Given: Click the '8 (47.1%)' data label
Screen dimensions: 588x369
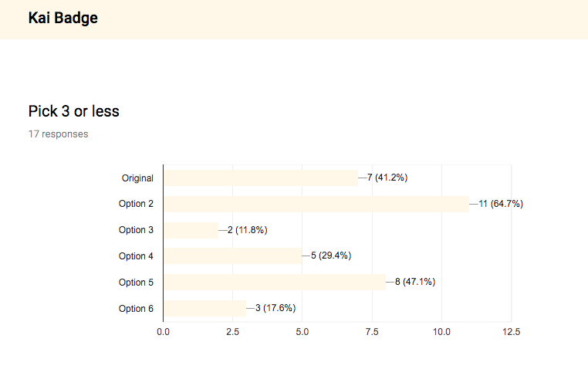Looking at the screenshot, I should (415, 282).
